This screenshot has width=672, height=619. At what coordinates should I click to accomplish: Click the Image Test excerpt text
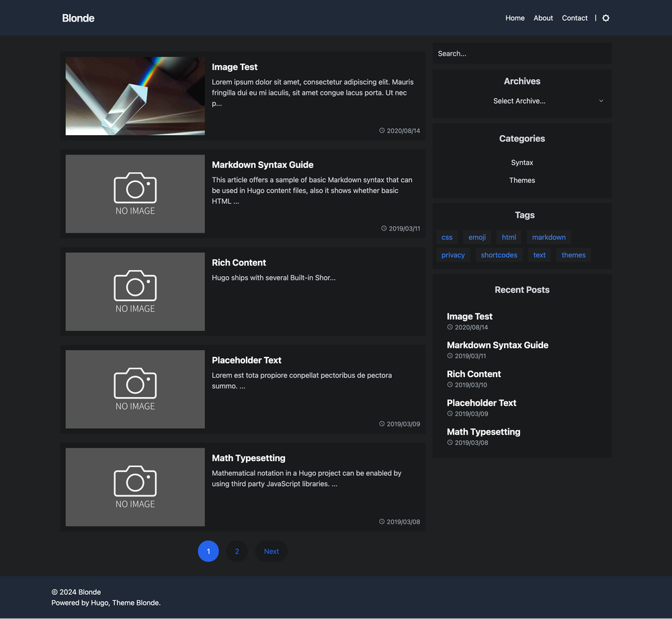click(312, 93)
